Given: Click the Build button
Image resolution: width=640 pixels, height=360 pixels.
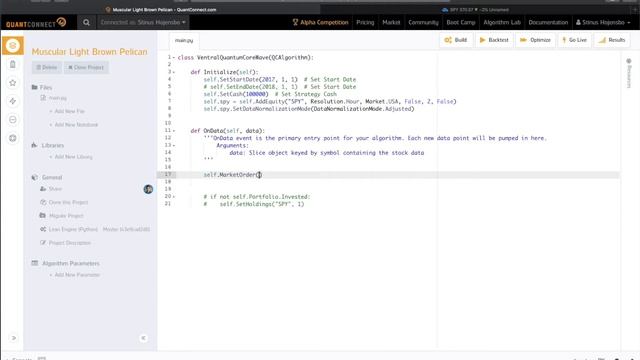Looking at the screenshot, I should (456, 40).
